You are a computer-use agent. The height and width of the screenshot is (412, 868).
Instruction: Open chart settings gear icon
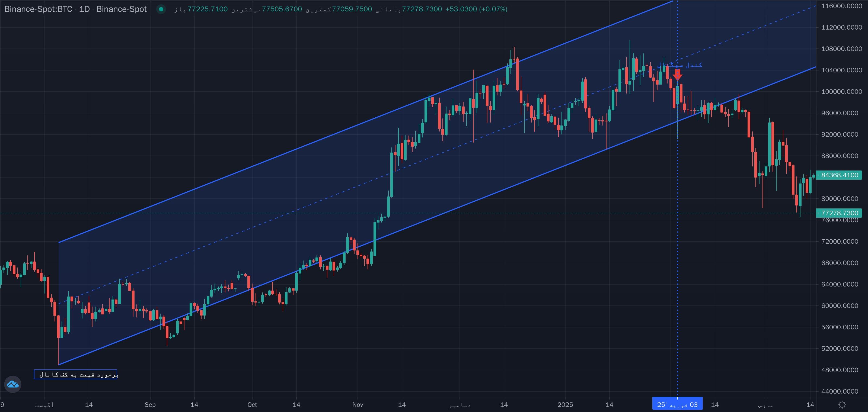tap(842, 404)
